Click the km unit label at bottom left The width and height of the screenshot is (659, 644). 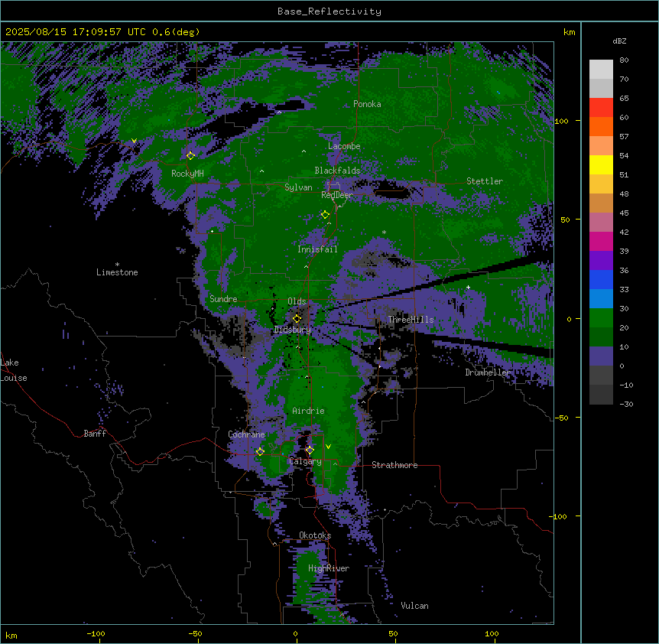11,635
